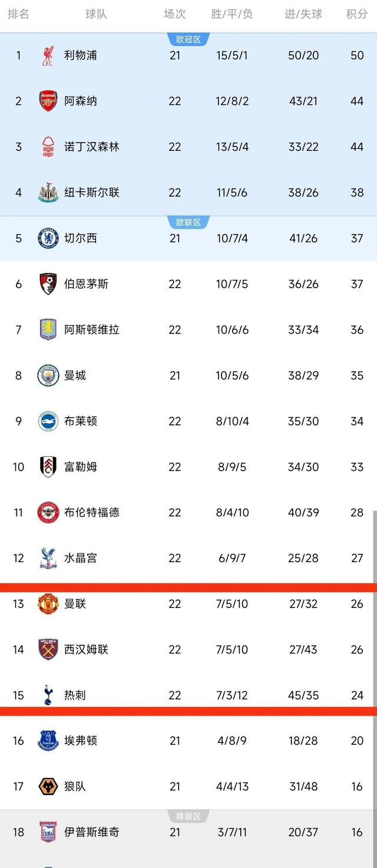Click the Manchester United crest
The image size is (377, 868).
[x=48, y=603]
